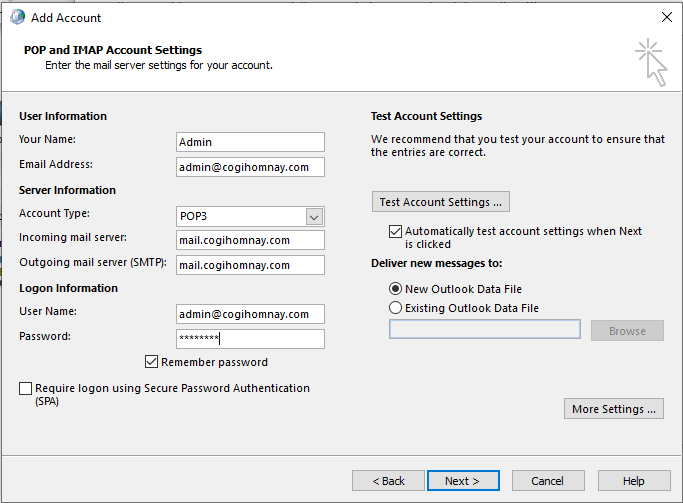Click the Incoming mail server field
Viewport: 683px width, 503px height.
tap(250, 240)
